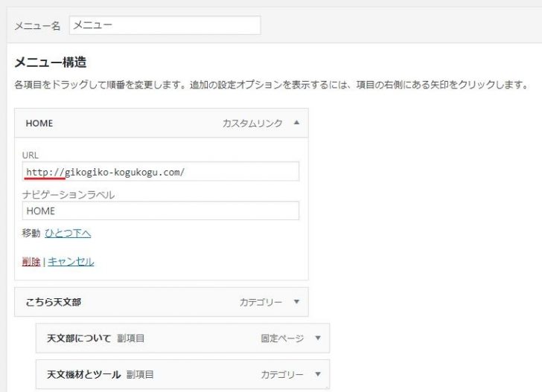
Task: Expand the こちら天文部 menu item arrow
Action: 296,302
